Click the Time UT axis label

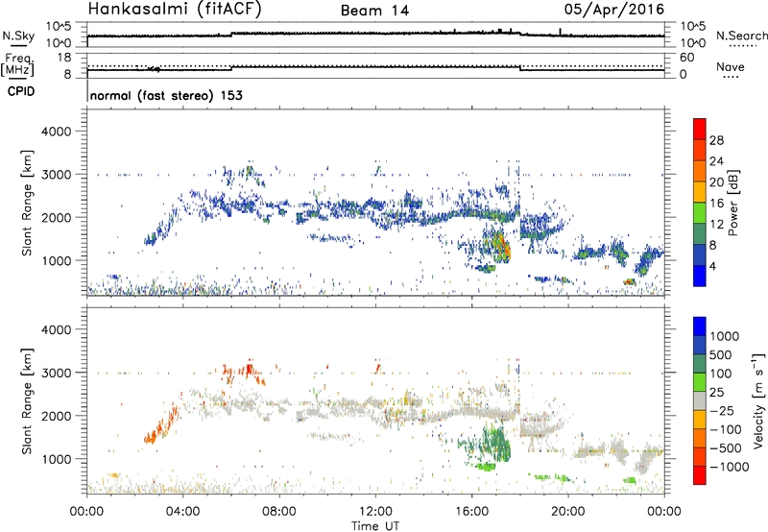click(x=375, y=525)
